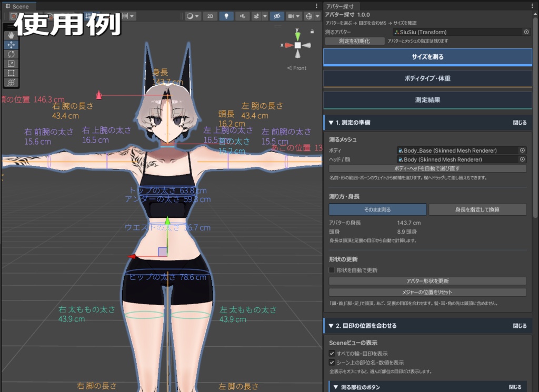Screen dimensions: 539x392
Task: Select そのまま測る measuring mode
Action: pyautogui.click(x=377, y=209)
